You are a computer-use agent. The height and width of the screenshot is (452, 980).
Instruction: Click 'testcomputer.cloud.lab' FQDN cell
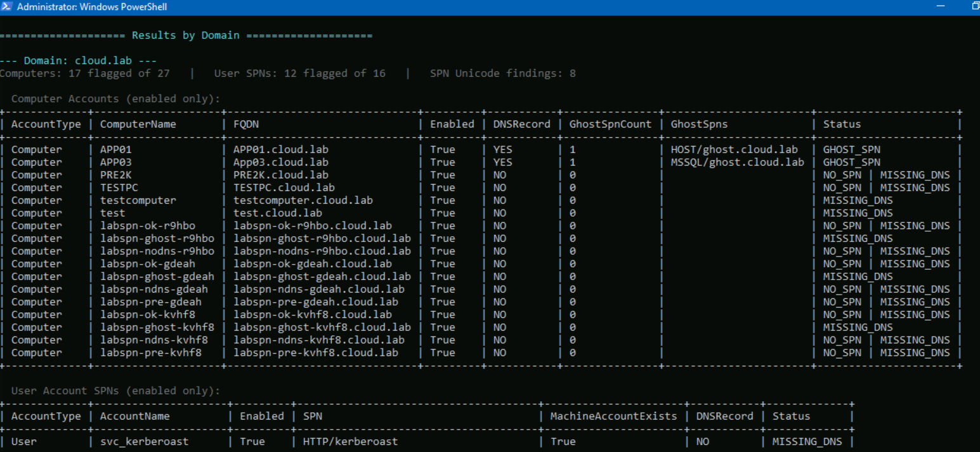(x=303, y=201)
